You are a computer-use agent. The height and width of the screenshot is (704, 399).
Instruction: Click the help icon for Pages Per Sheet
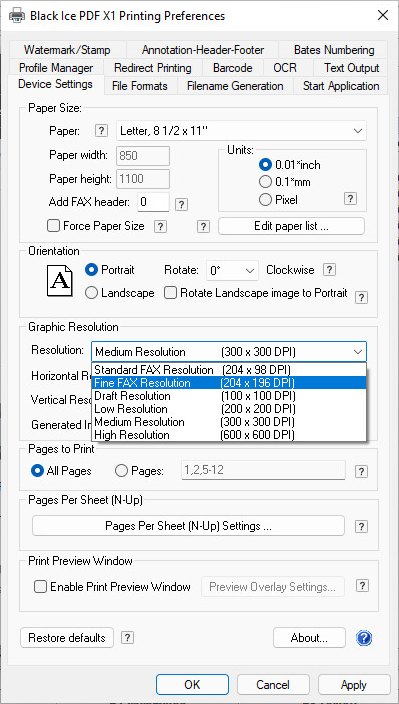pos(361,526)
